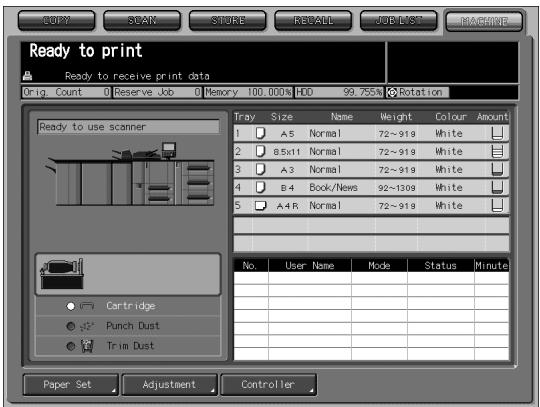
Task: Select the Punch Dust indicator radio
Action: coord(71,326)
